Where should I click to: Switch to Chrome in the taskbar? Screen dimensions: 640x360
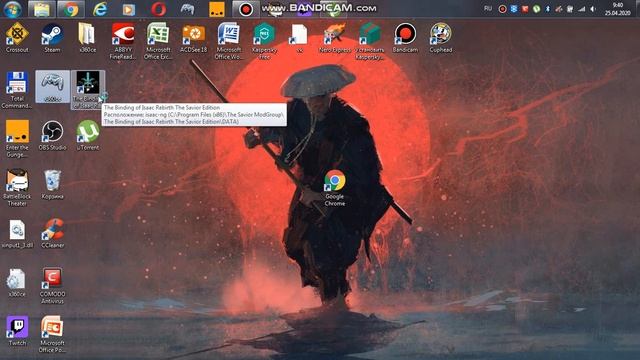click(71, 9)
